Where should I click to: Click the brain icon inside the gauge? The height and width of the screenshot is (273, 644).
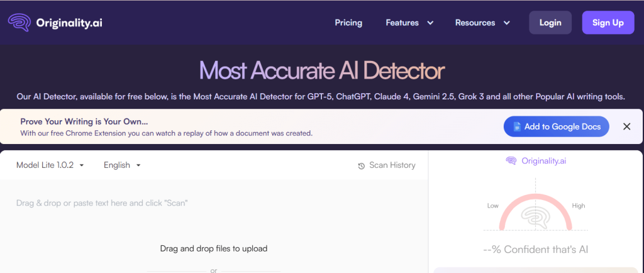pos(535,218)
